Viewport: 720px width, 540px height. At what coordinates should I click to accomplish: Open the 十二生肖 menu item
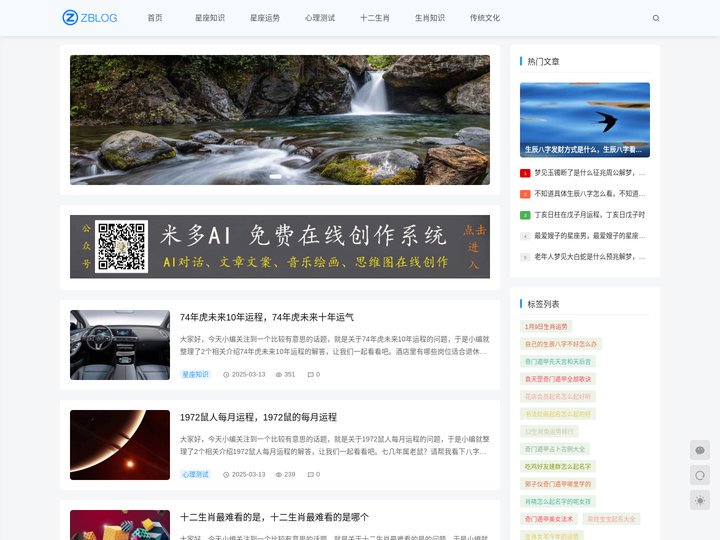coord(375,18)
